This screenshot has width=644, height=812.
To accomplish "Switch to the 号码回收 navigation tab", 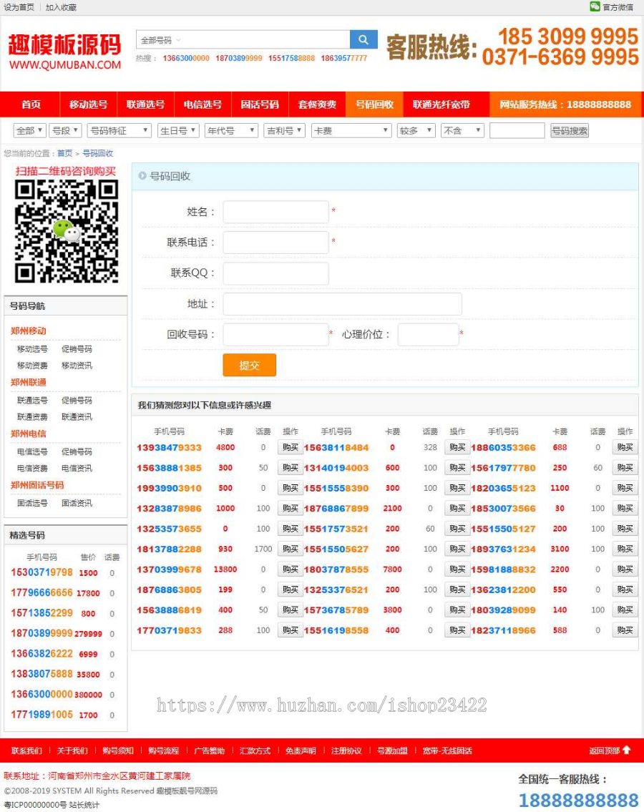I will tap(374, 104).
